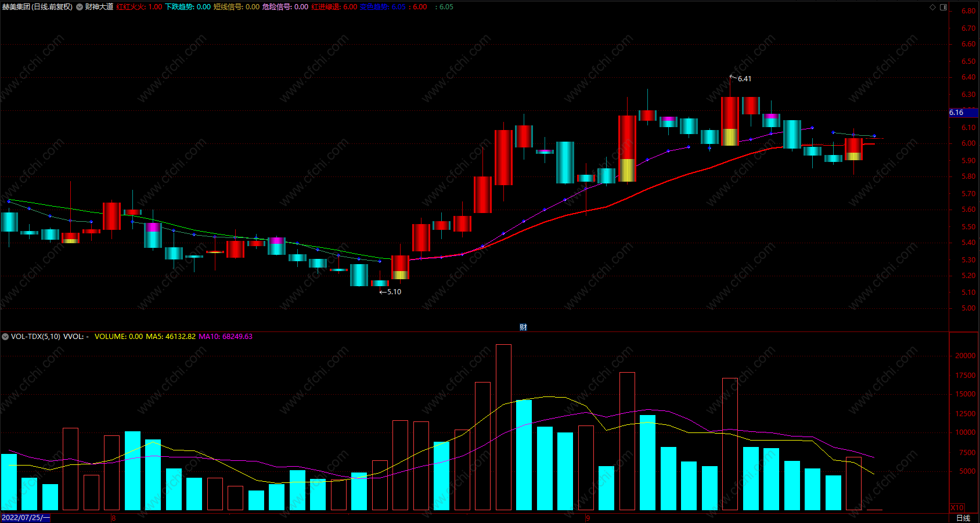Click the X10 volume scale label
Image resolution: width=980 pixels, height=523 pixels.
[957, 507]
